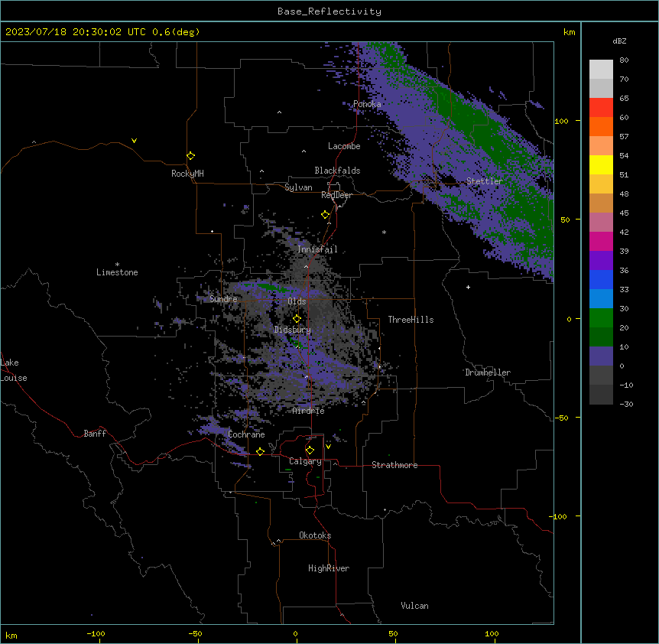Click the 0 label on the bottom axis
Screen dimensions: 659x644
295,633
